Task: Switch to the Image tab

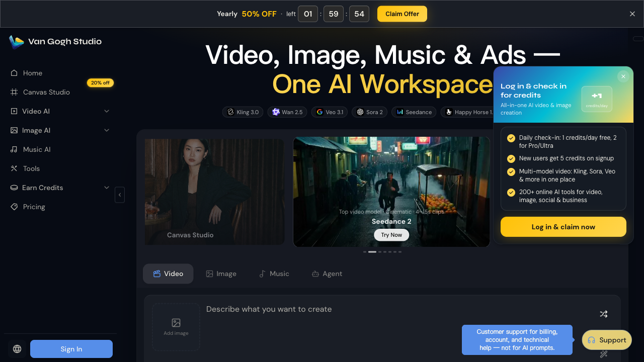Action: [x=221, y=274]
